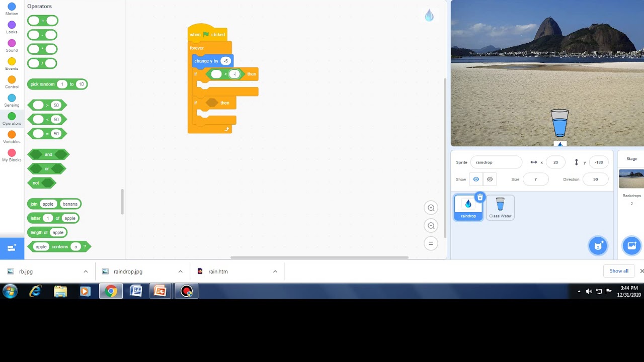Open the Add Extension button
The width and height of the screenshot is (644, 362).
coord(12,247)
